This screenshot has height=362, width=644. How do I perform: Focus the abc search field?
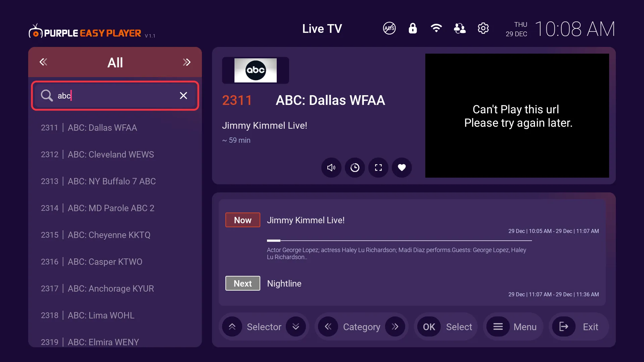click(115, 96)
